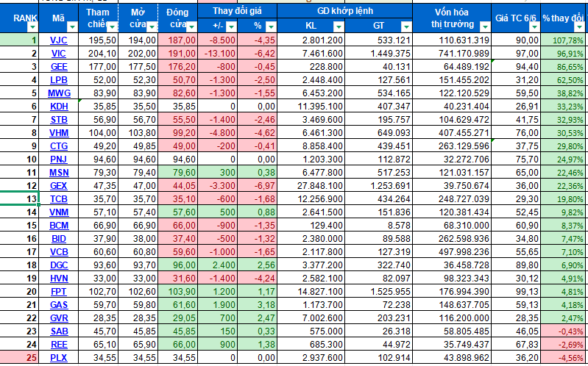Open the VJC ticker link
The image size is (588, 366).
tap(58, 40)
